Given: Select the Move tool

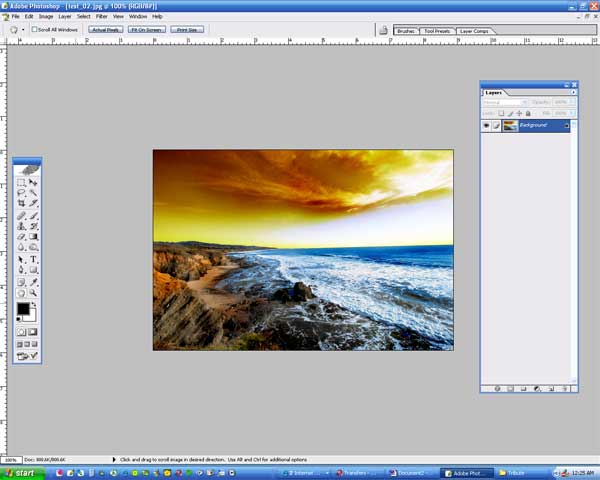Looking at the screenshot, I should point(33,183).
